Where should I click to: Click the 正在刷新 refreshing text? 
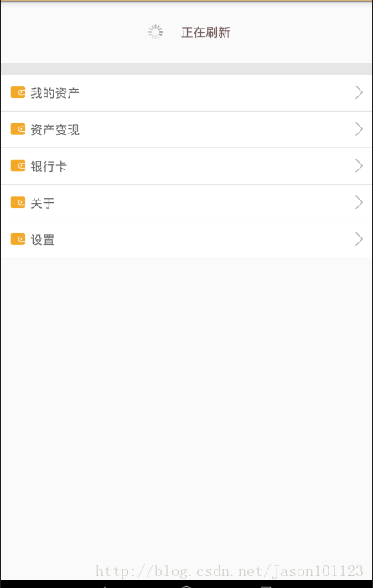pos(205,33)
